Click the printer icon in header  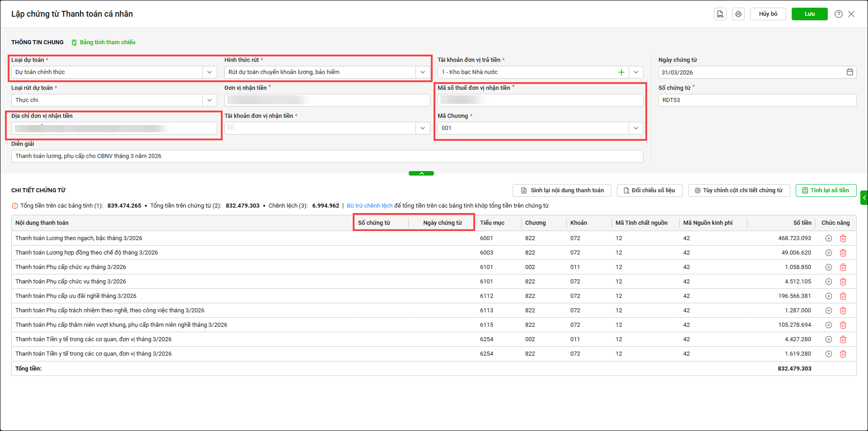click(738, 14)
